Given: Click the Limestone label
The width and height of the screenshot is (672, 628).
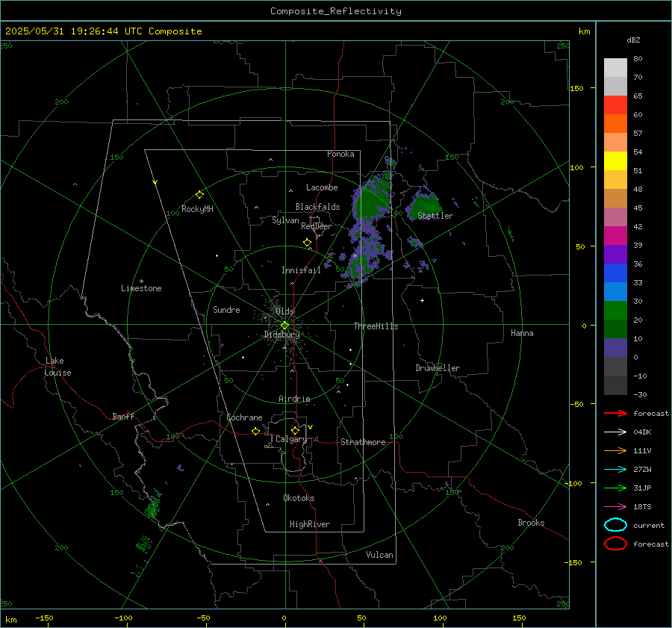Looking at the screenshot, I should pos(141,288).
